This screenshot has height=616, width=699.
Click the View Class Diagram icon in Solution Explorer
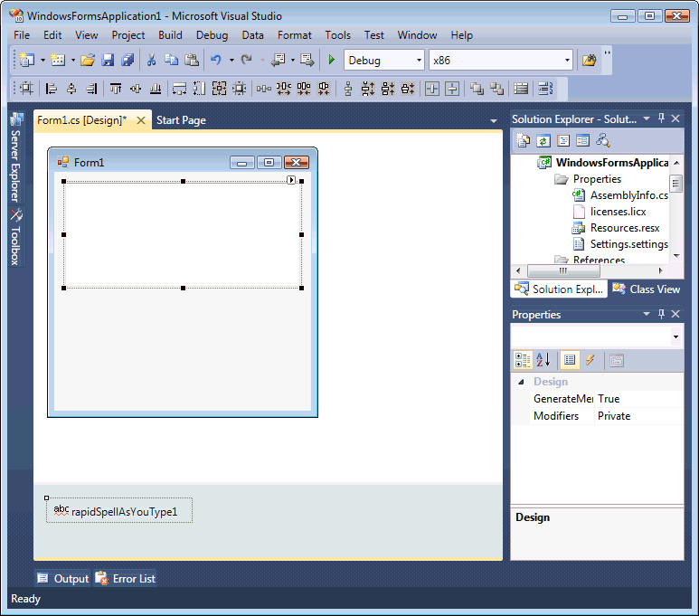(603, 141)
